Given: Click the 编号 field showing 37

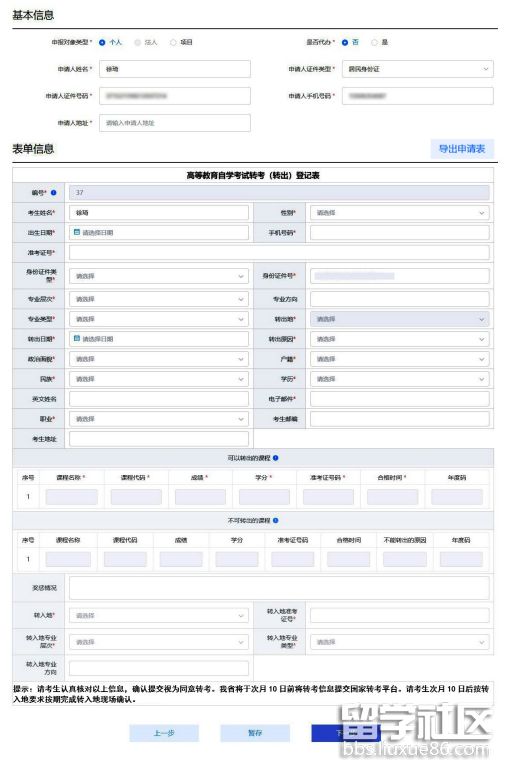Looking at the screenshot, I should click(279, 193).
